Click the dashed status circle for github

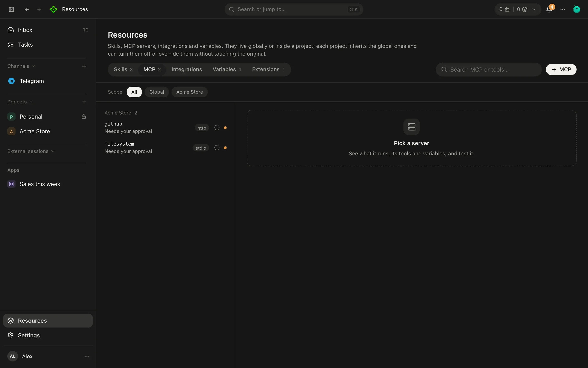[217, 128]
